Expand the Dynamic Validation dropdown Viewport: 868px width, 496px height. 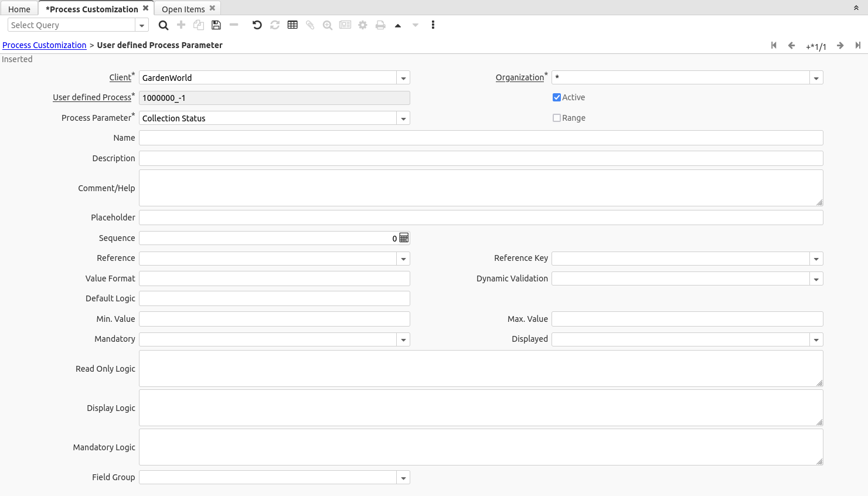tap(816, 279)
